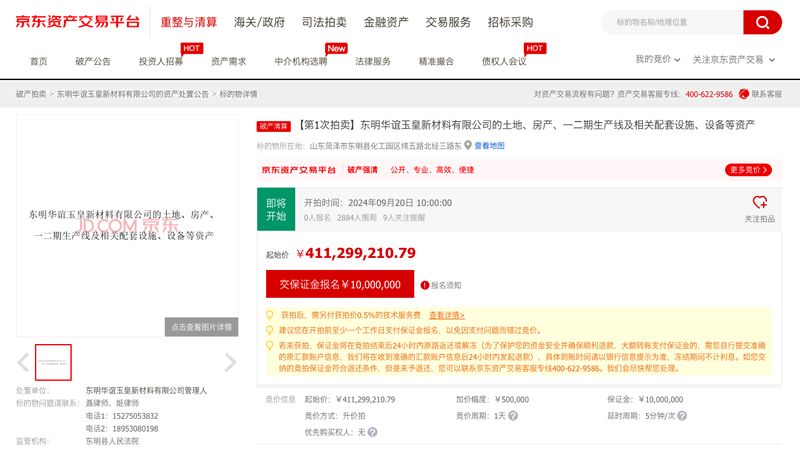The width and height of the screenshot is (800, 450).
Task: Open 破产公告 menu item
Action: tap(93, 62)
